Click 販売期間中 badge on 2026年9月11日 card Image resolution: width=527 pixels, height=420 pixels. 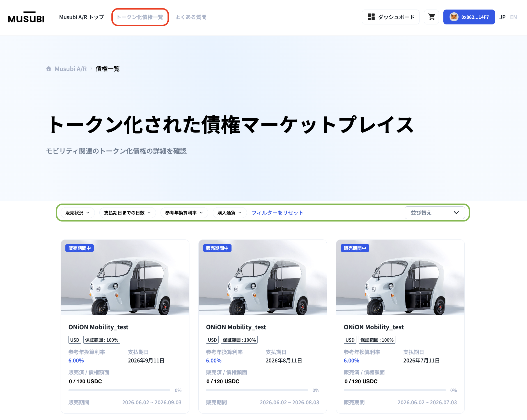point(80,248)
